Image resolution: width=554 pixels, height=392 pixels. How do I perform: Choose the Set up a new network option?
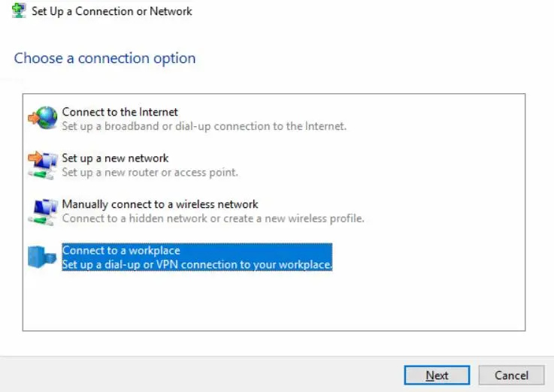115,158
